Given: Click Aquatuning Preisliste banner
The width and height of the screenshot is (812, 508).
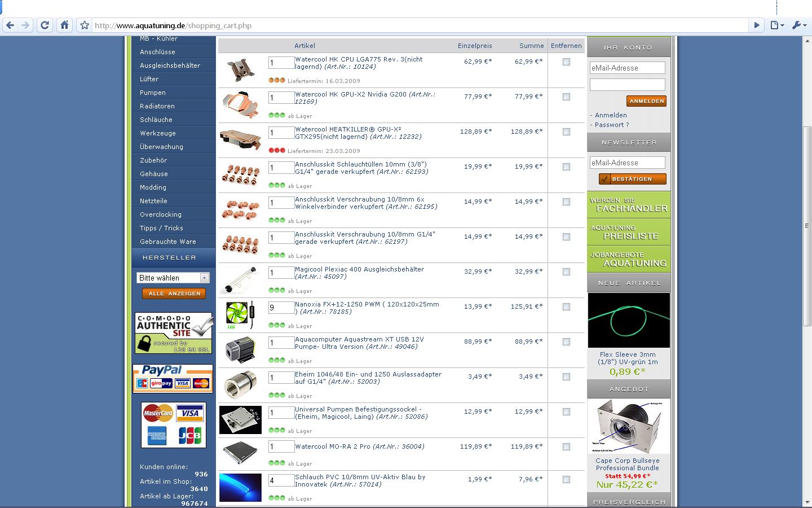Looking at the screenshot, I should click(629, 232).
